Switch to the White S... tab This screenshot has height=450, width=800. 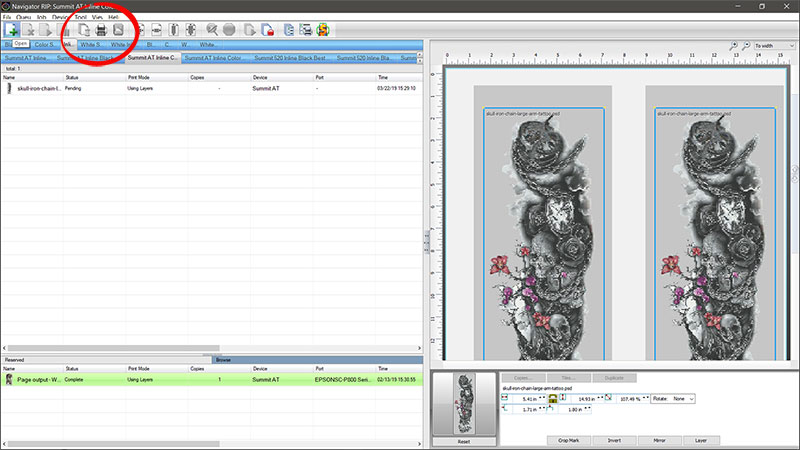(91, 45)
